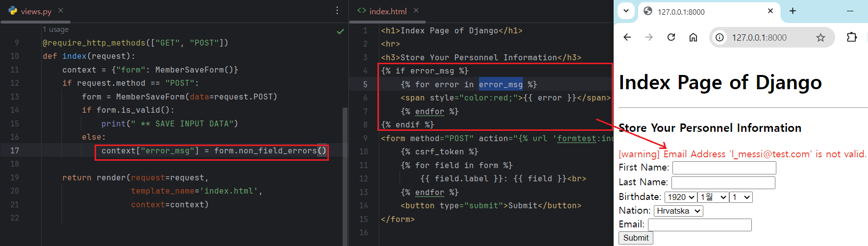Switch to the index.html editor tab

[387, 11]
